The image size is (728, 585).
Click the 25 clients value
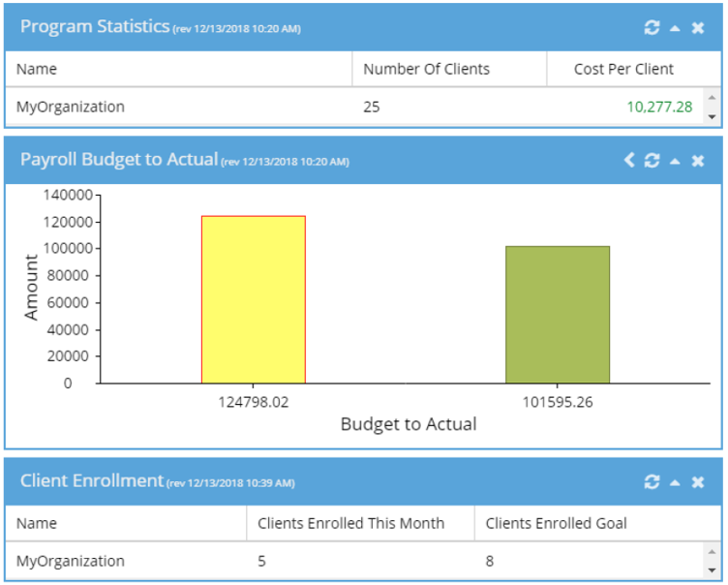pos(372,107)
